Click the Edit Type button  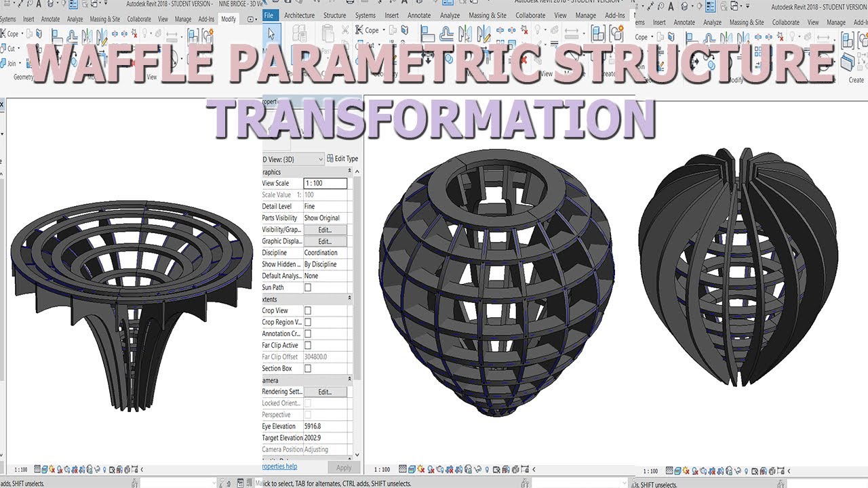342,159
